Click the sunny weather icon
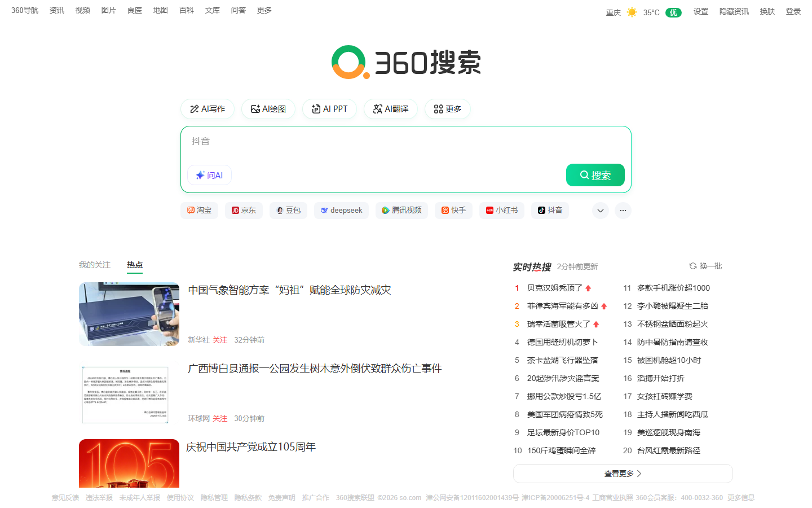Screen dimensions: 812x508 [632, 12]
